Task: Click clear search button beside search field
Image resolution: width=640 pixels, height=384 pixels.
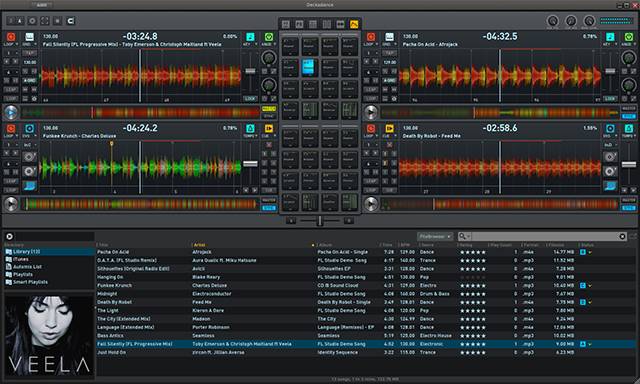Action: tap(622, 236)
